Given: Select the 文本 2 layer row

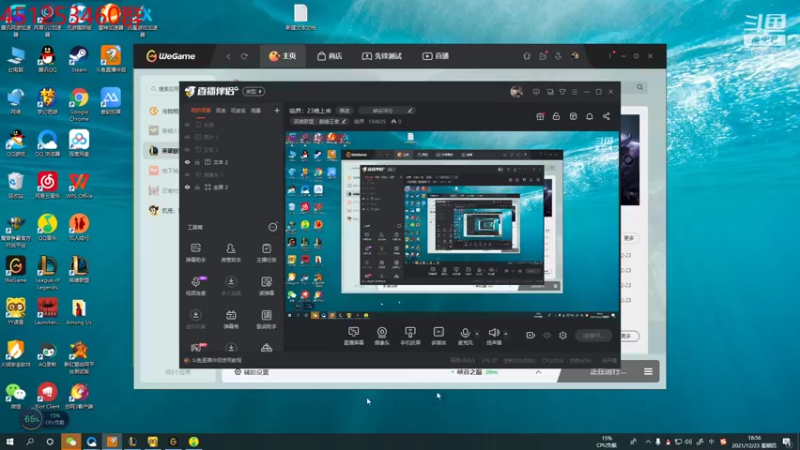Looking at the screenshot, I should point(232,162).
